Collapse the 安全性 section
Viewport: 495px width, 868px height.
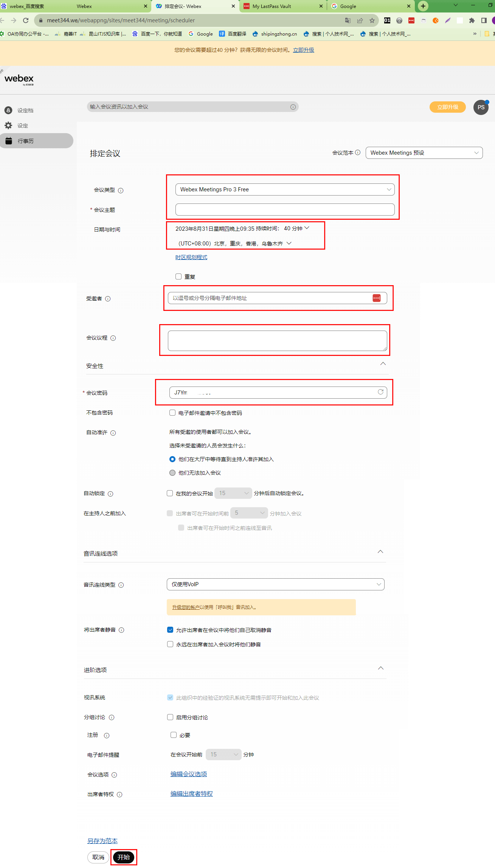pyautogui.click(x=383, y=363)
